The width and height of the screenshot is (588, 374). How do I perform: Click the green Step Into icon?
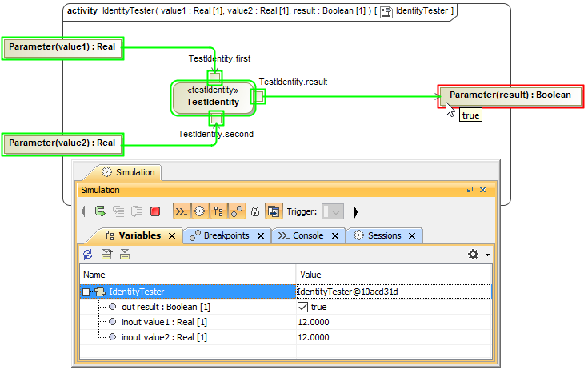pos(100,212)
